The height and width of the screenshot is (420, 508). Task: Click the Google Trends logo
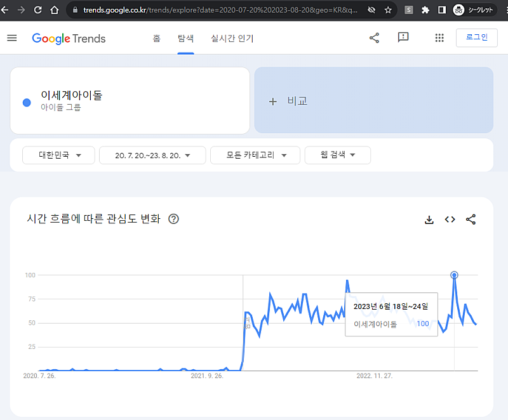tap(69, 39)
